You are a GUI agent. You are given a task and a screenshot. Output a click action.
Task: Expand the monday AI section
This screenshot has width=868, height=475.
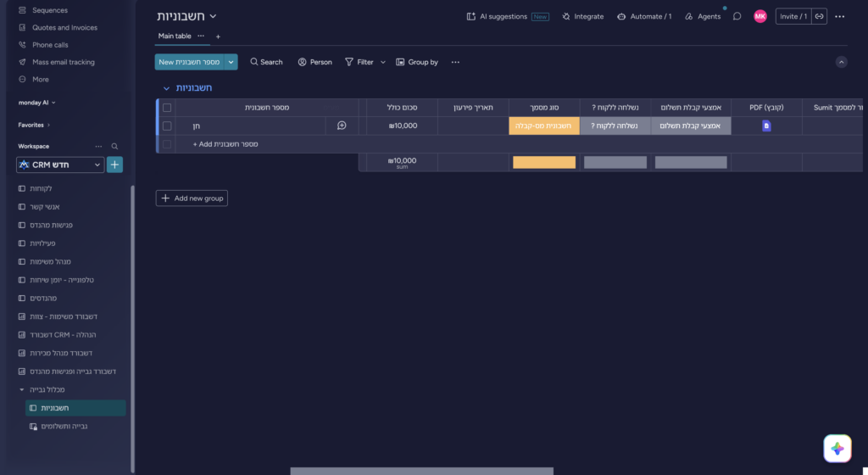[36, 103]
